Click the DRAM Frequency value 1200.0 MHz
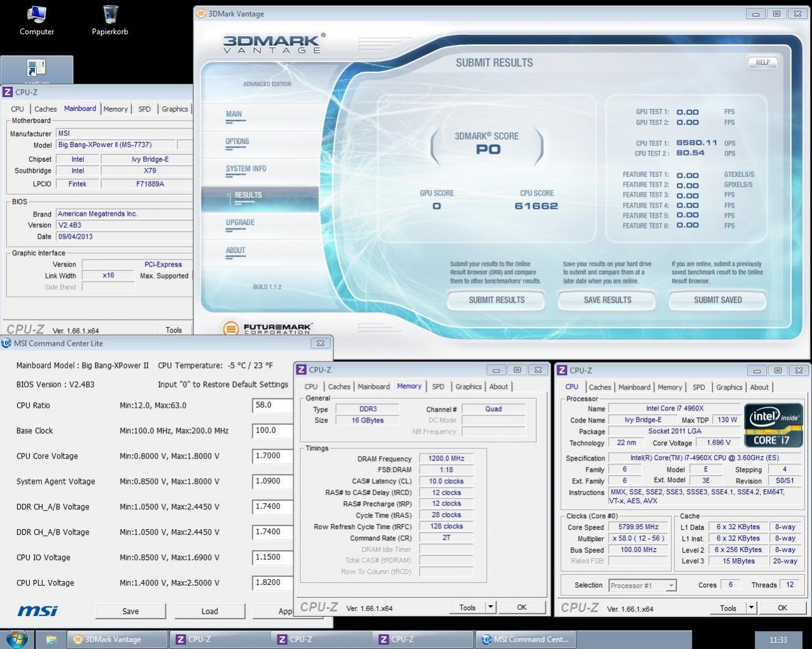The height and width of the screenshot is (649, 812). pos(446,459)
